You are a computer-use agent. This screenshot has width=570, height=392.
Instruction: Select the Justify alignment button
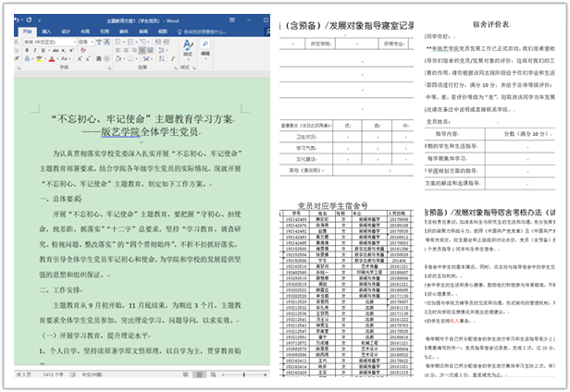(142, 50)
